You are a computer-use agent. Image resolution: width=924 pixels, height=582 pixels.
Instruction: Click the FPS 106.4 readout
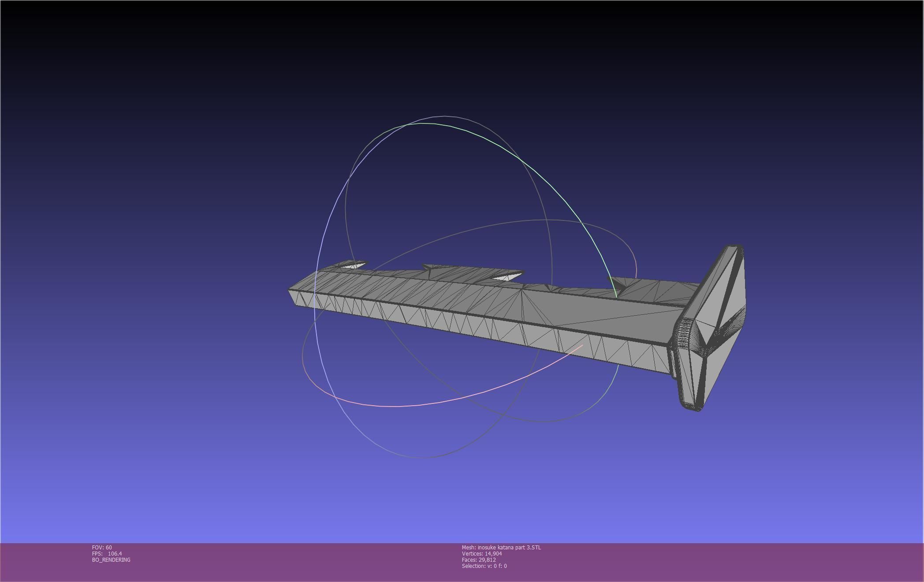(x=107, y=553)
